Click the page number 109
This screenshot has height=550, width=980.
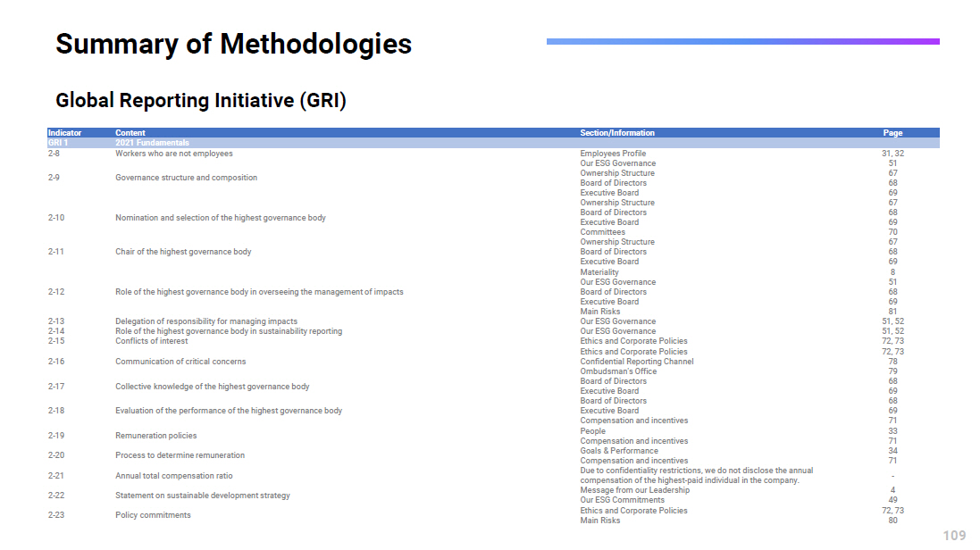[954, 536]
